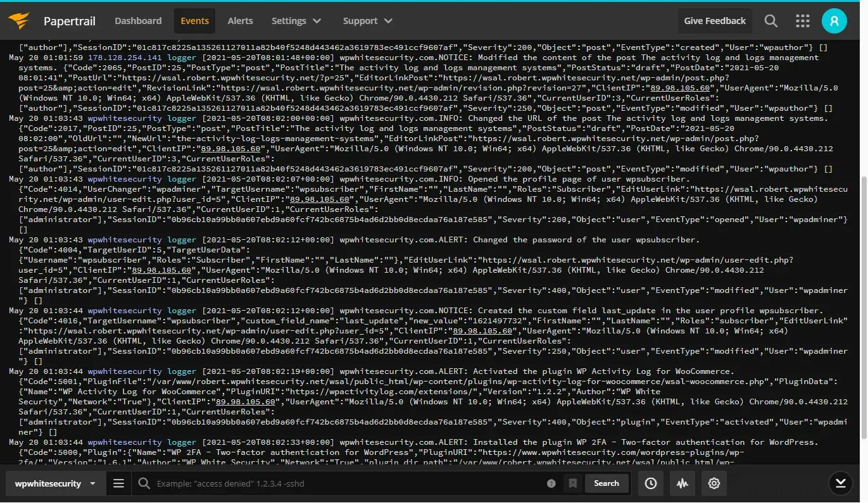Click the timestamp "May 20 01:01:59"
The width and height of the screenshot is (868, 503).
point(46,58)
